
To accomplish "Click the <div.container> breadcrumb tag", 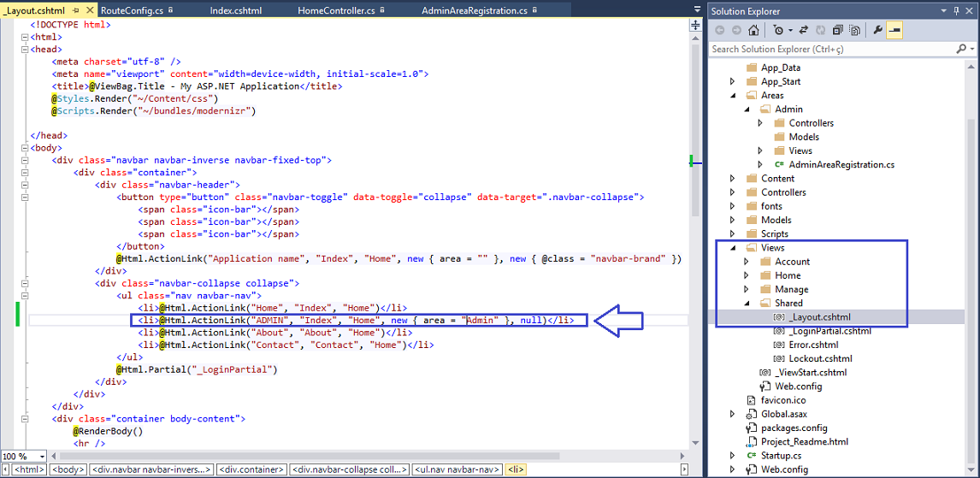I will coord(252,469).
